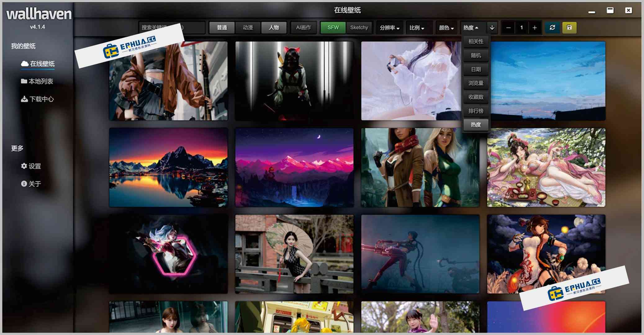Open 本地列表 local list in sidebar
644x335 pixels.
click(x=37, y=81)
